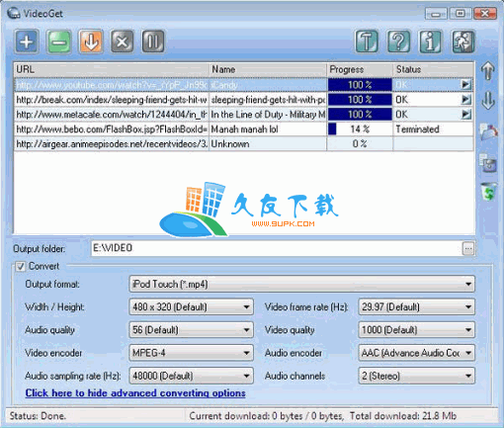Expand the Audio channels dropdown
The image size is (504, 428).
click(x=416, y=376)
